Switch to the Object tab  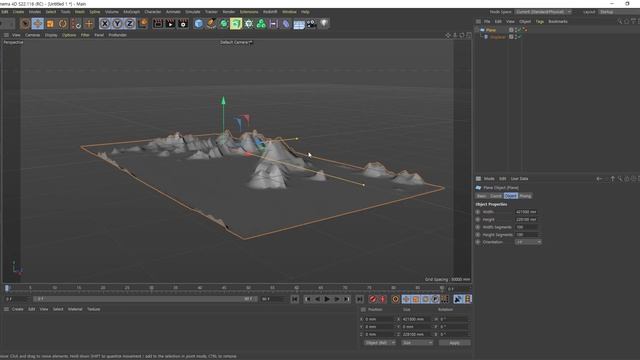coord(511,196)
